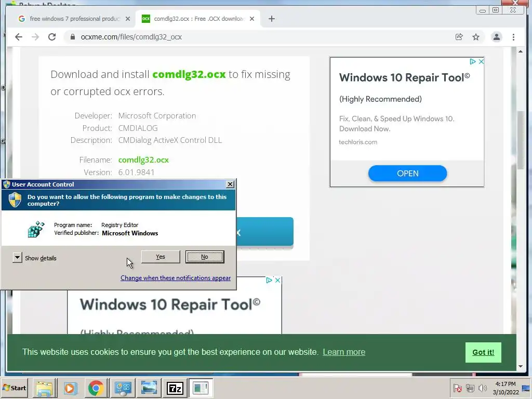The height and width of the screenshot is (399, 532).
Task: Click the Registry Editor program icon
Action: (36, 229)
